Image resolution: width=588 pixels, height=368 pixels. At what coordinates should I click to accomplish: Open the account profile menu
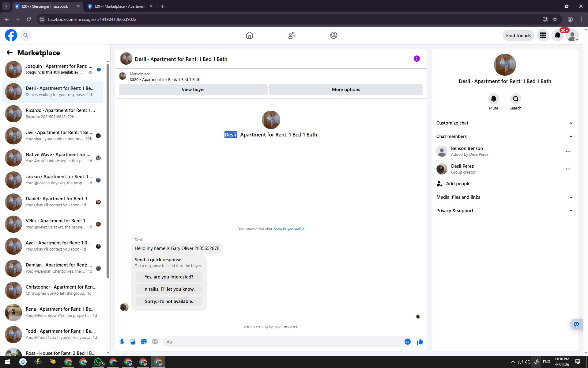(x=572, y=35)
